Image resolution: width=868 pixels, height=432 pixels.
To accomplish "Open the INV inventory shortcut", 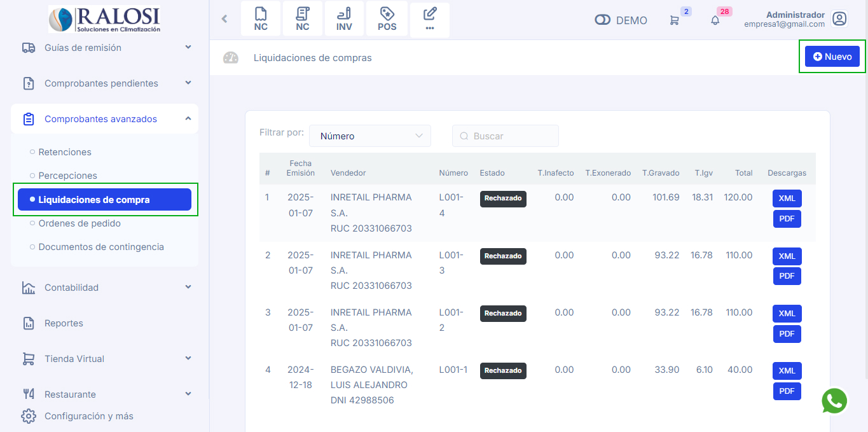I will click(x=344, y=19).
